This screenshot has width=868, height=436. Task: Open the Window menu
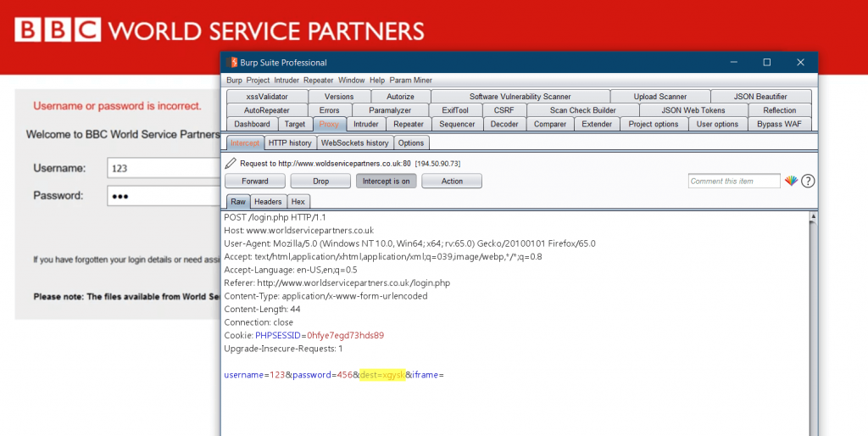[x=352, y=81]
